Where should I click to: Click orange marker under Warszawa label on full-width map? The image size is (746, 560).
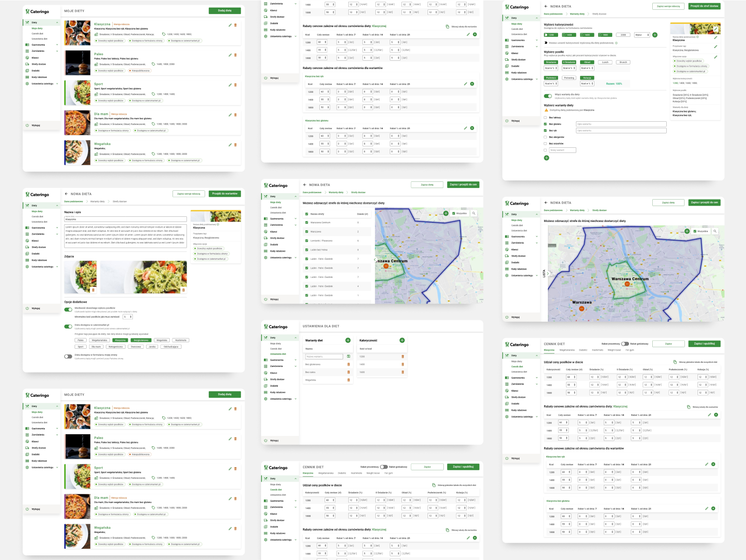pyautogui.click(x=581, y=309)
